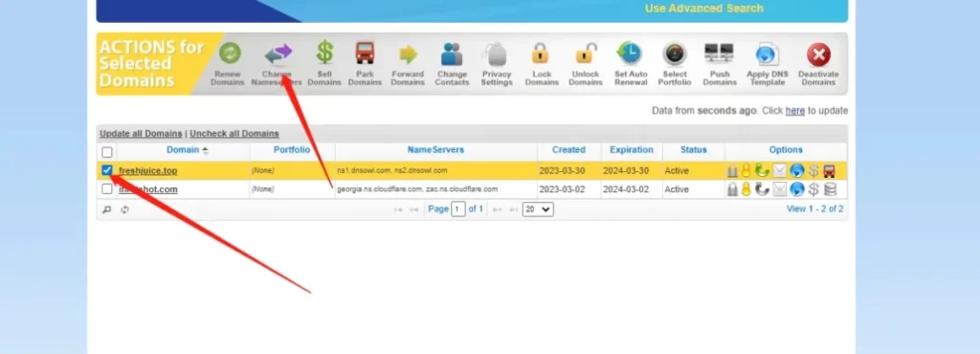980x354 pixels.
Task: Click blue globe icon in freshjuice.top row
Action: [796, 171]
